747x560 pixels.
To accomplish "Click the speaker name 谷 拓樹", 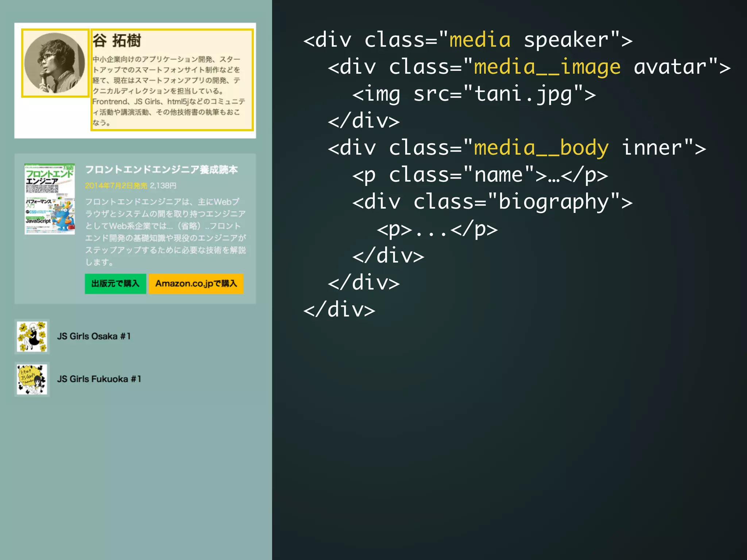I will [117, 41].
